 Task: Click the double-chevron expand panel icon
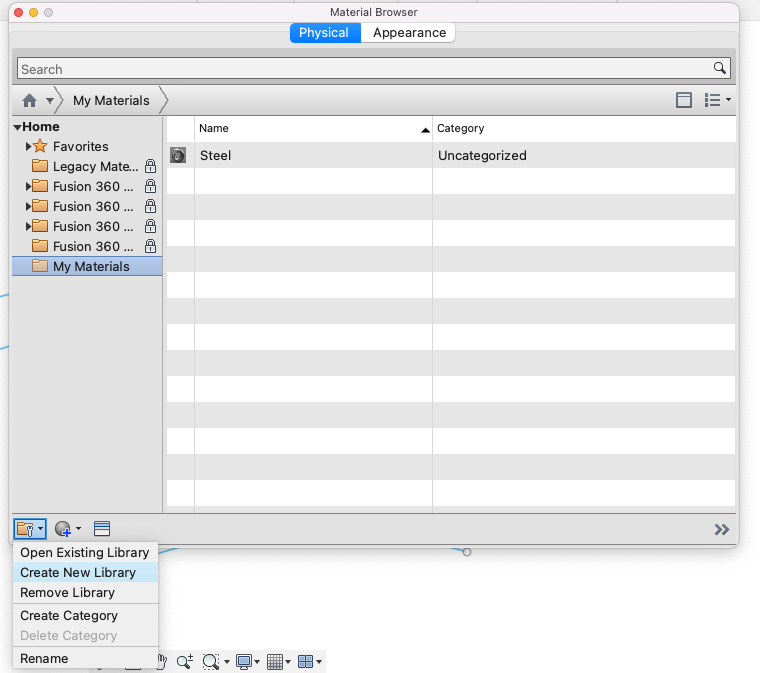click(722, 530)
